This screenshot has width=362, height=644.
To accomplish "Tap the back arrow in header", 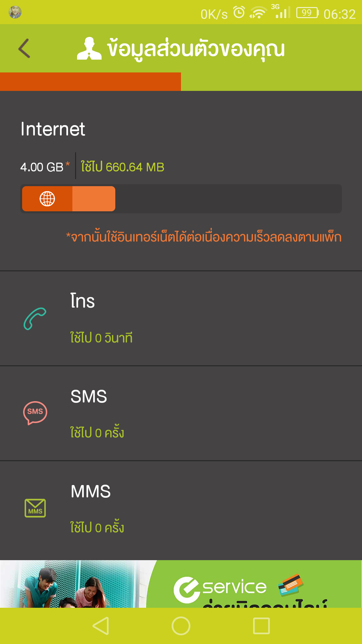I will tap(24, 48).
